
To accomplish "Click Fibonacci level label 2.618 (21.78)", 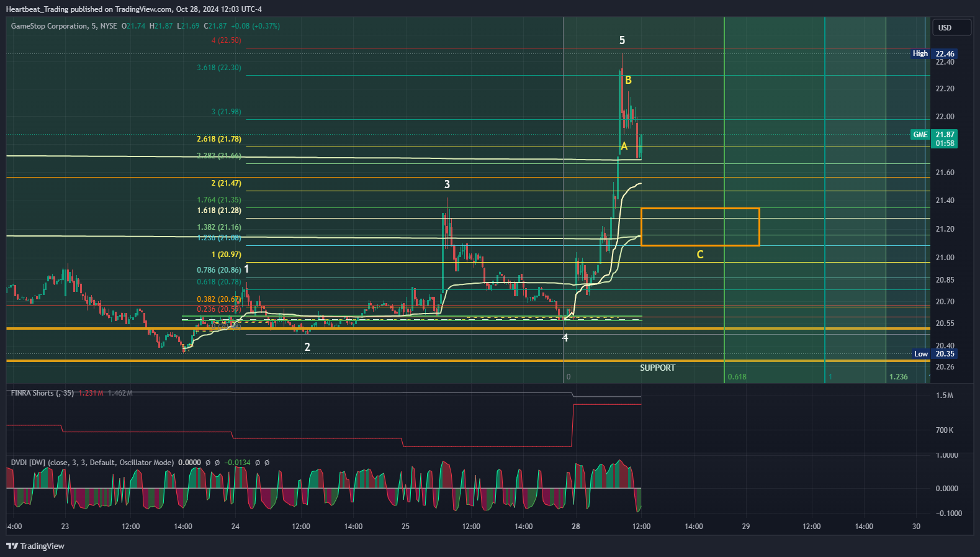I will pyautogui.click(x=219, y=139).
